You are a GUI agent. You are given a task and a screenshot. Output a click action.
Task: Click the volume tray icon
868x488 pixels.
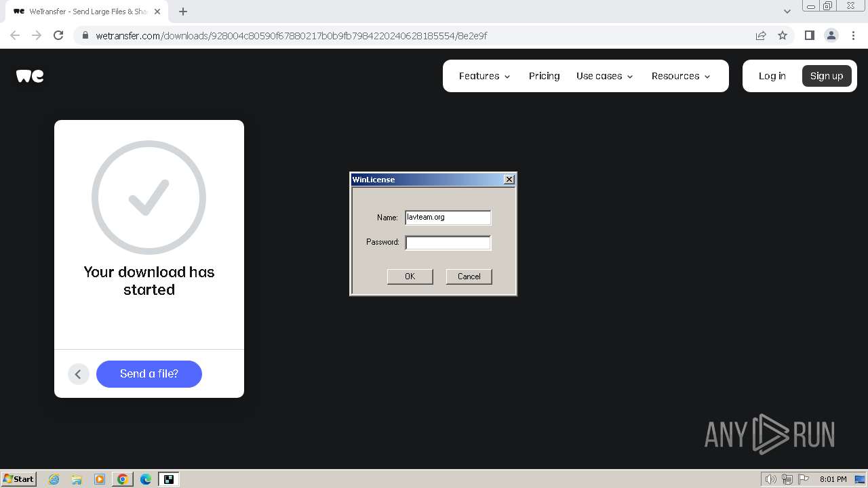pos(771,479)
